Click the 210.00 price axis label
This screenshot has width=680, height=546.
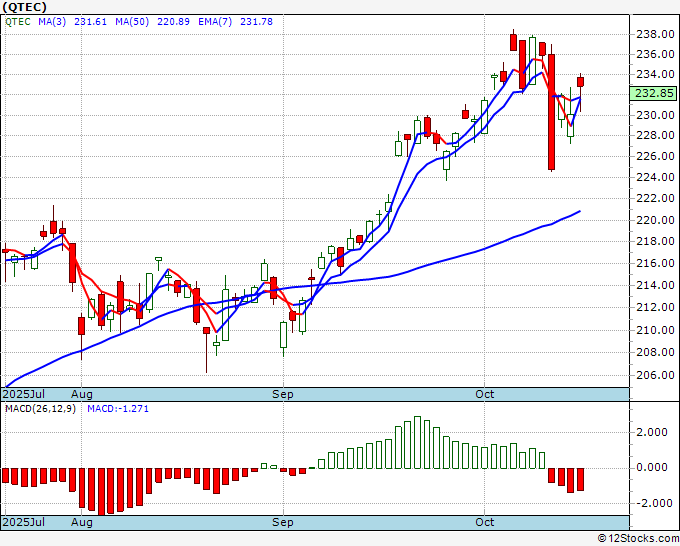pyautogui.click(x=655, y=330)
